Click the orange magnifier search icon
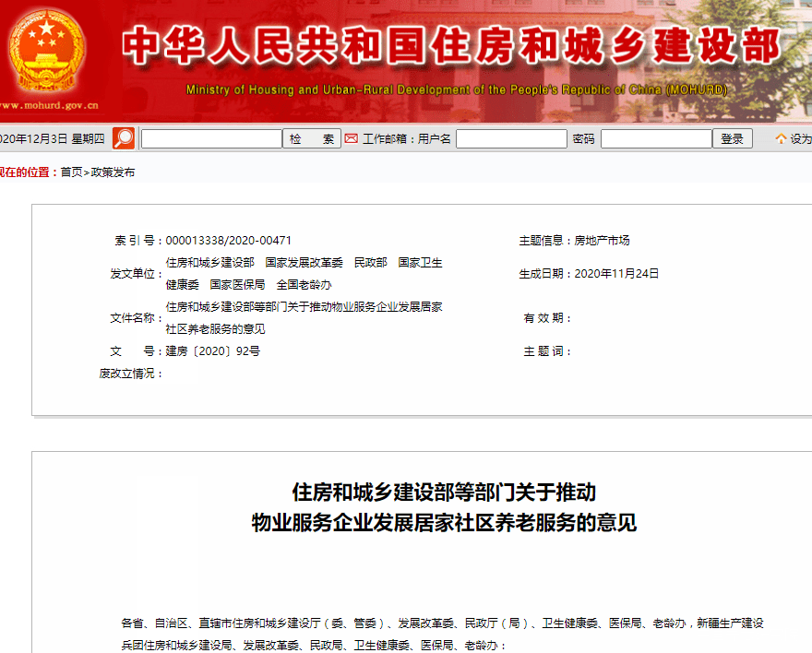 click(x=124, y=139)
